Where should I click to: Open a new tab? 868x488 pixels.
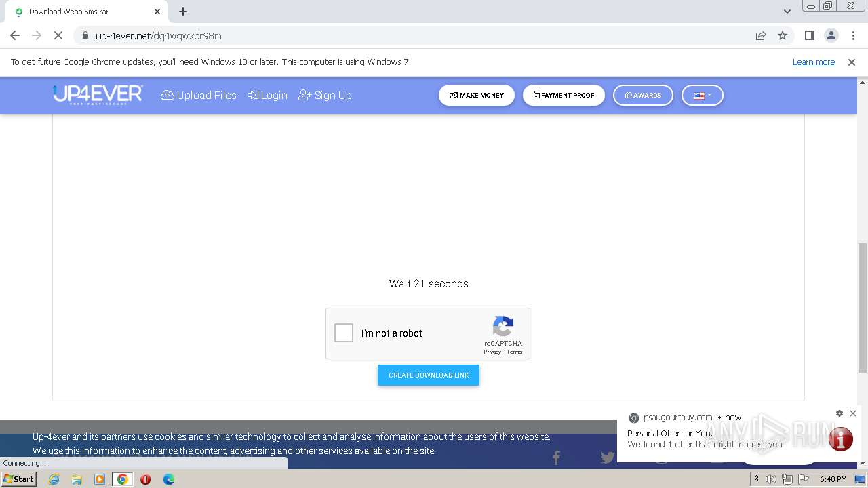[x=183, y=12]
